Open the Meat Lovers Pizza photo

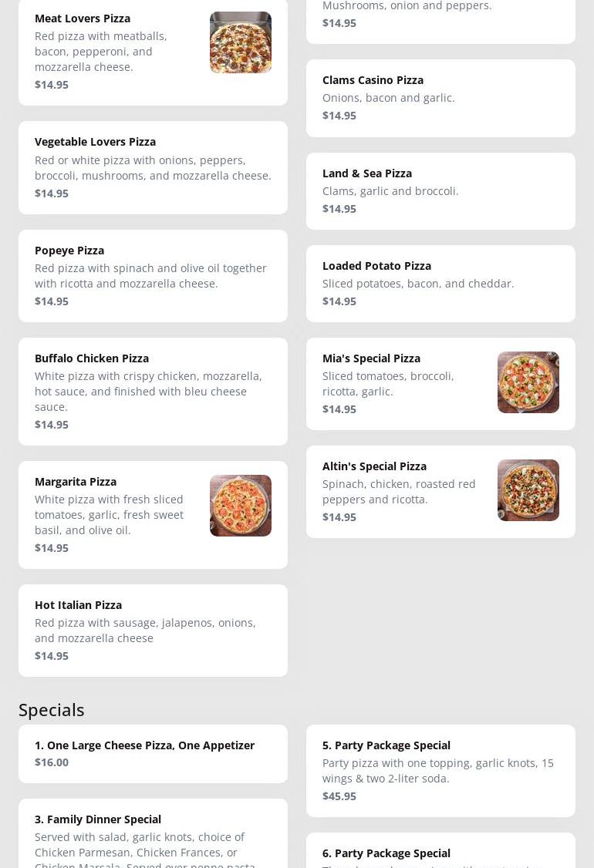240,42
